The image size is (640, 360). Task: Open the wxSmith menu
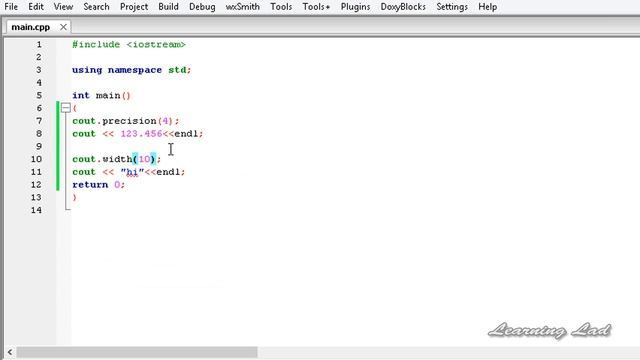pyautogui.click(x=242, y=7)
